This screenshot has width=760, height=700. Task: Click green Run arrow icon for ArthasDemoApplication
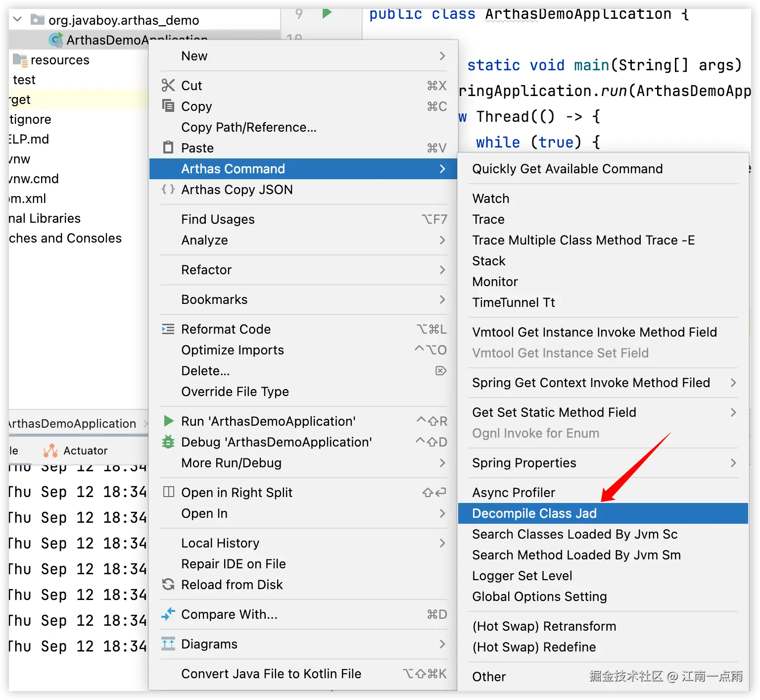[x=168, y=421]
